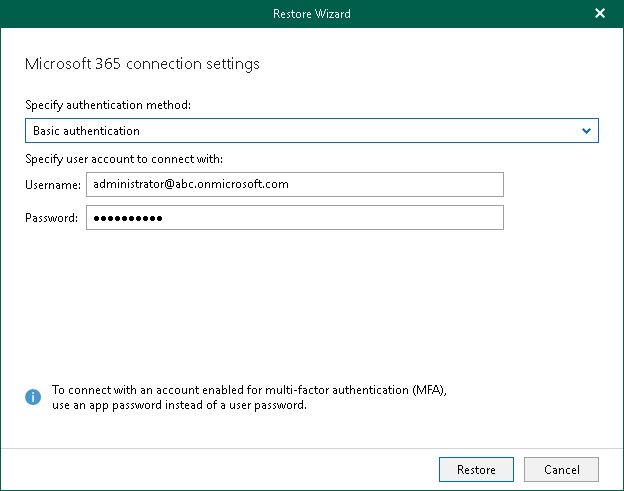This screenshot has height=491, width=624.
Task: Focus the Username input field
Action: click(x=294, y=184)
